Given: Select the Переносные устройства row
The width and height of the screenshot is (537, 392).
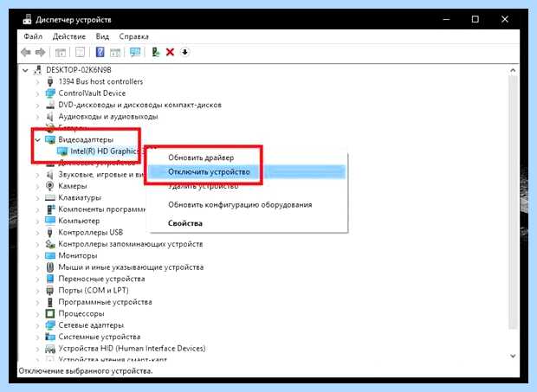Looking at the screenshot, I should pyautogui.click(x=101, y=279).
